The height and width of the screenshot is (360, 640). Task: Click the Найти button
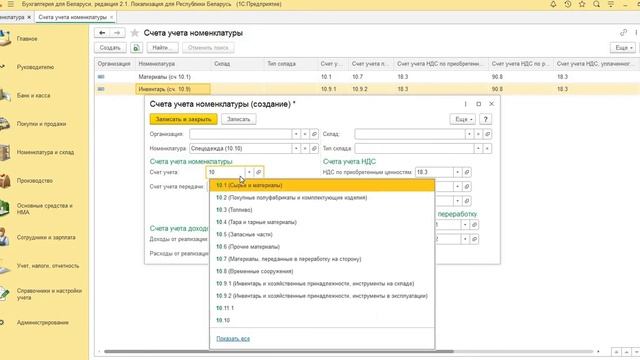pyautogui.click(x=162, y=48)
